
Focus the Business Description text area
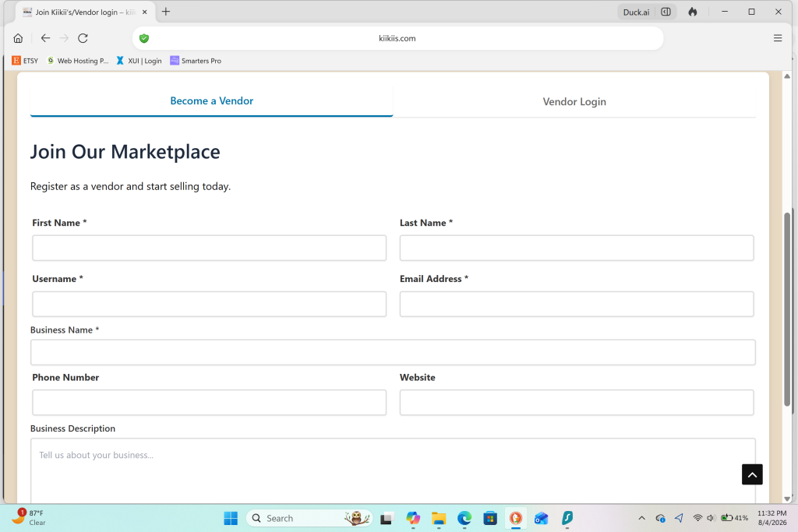tap(393, 470)
